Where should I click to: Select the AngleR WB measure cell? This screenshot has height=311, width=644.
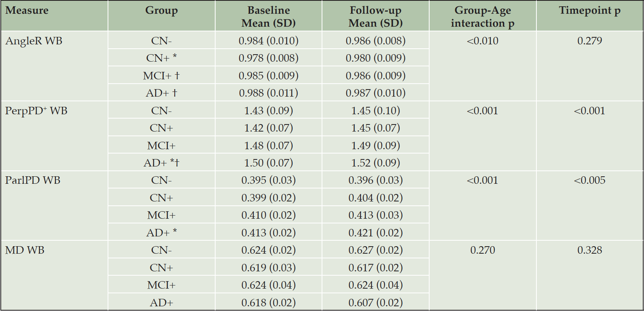(34, 41)
